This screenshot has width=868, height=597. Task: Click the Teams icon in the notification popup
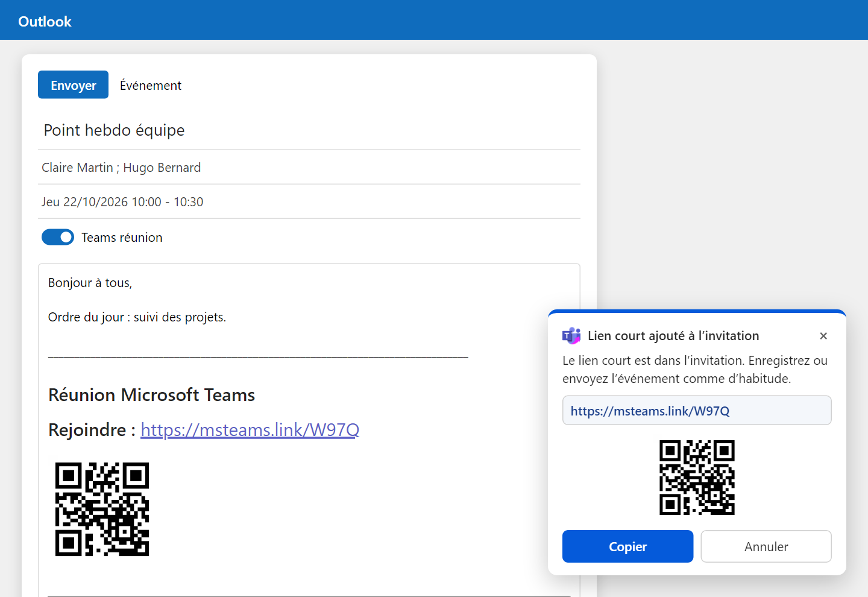coord(571,336)
